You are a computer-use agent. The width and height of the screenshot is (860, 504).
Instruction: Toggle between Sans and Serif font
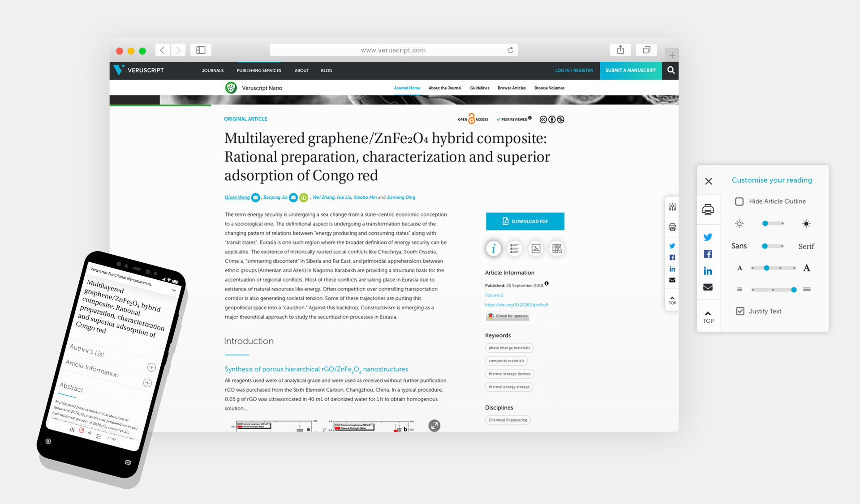pos(771,246)
